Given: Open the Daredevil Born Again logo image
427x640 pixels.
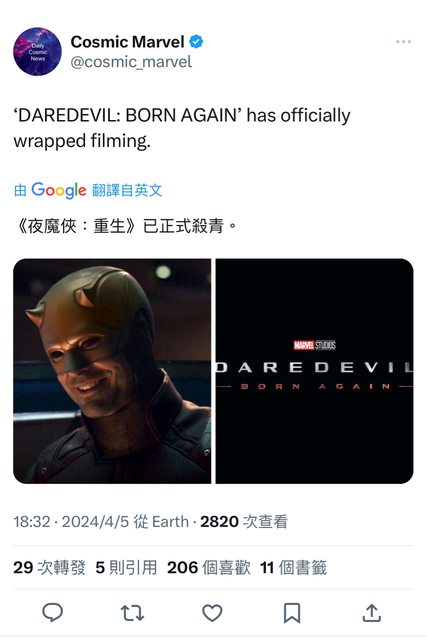Looking at the screenshot, I should (314, 371).
